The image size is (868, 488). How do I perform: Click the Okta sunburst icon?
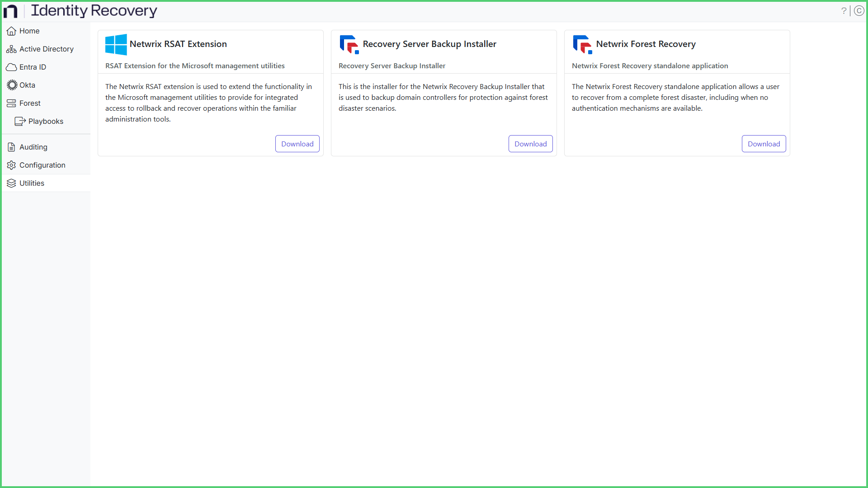point(12,85)
